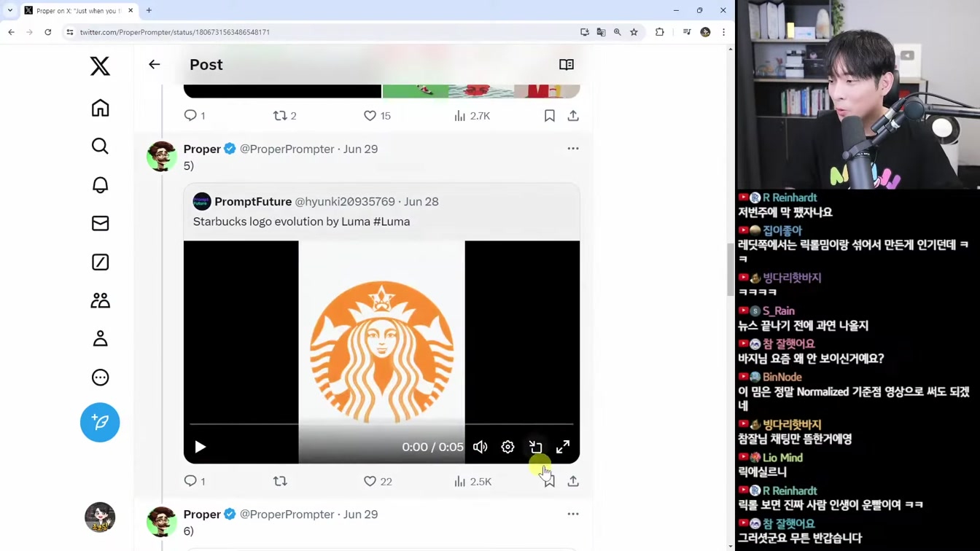This screenshot has height=551, width=980.
Task: Open tab search dropdown arrow
Action: coord(10,10)
